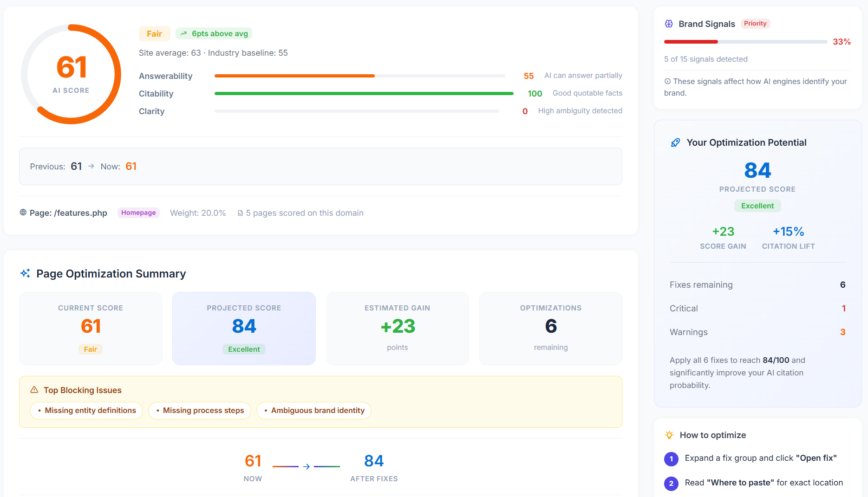Select the Missing entity definitions issue
The image size is (868, 497).
(86, 410)
